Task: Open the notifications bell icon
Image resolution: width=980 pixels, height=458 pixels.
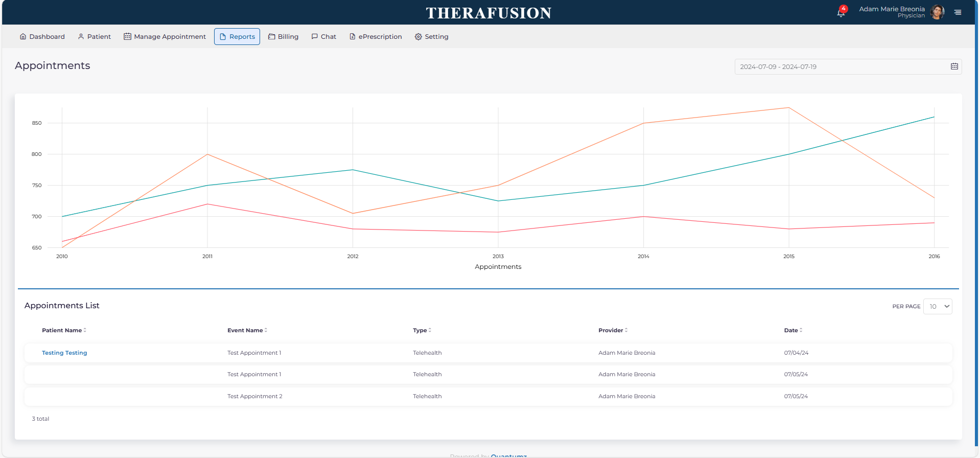Action: [841, 12]
